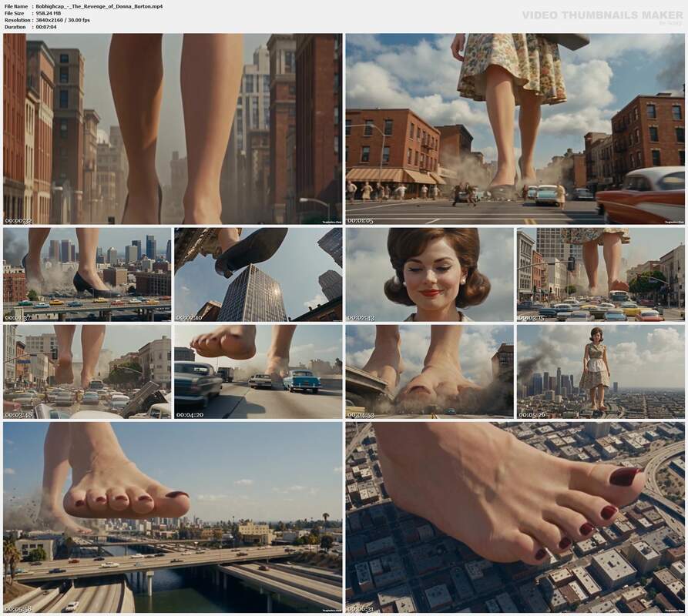
Task: Click the aerial city grid thumbnail at 00:06:31
Action: pos(515,517)
